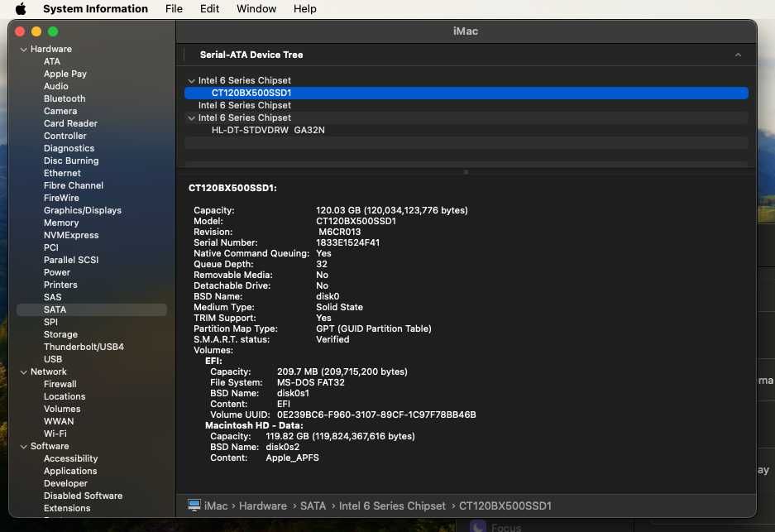Select Developer under Software

[x=65, y=483]
